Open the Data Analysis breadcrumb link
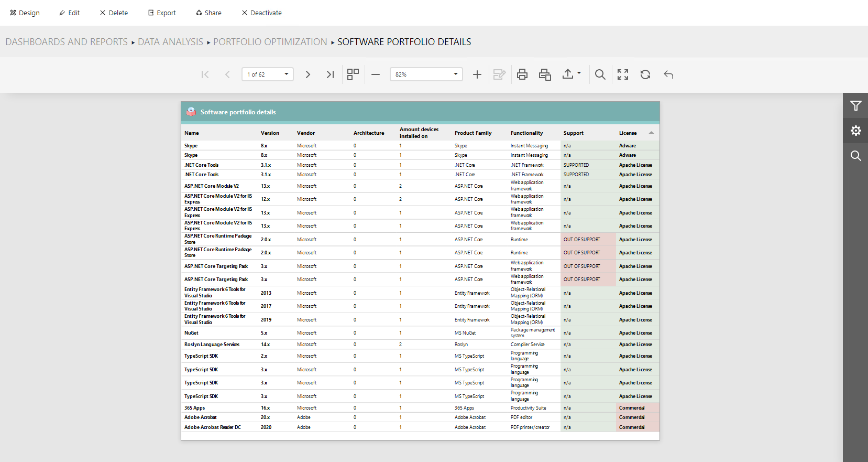The width and height of the screenshot is (868, 462). [170, 42]
